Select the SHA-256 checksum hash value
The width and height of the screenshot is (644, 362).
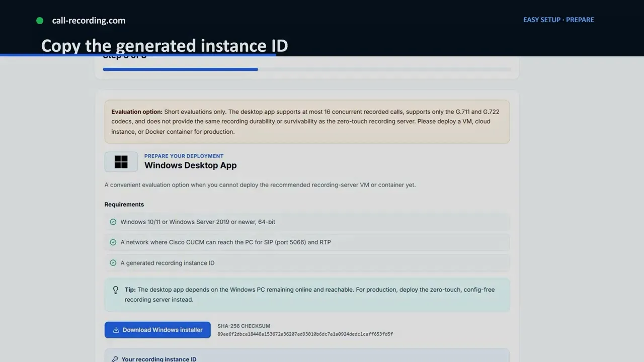click(305, 334)
